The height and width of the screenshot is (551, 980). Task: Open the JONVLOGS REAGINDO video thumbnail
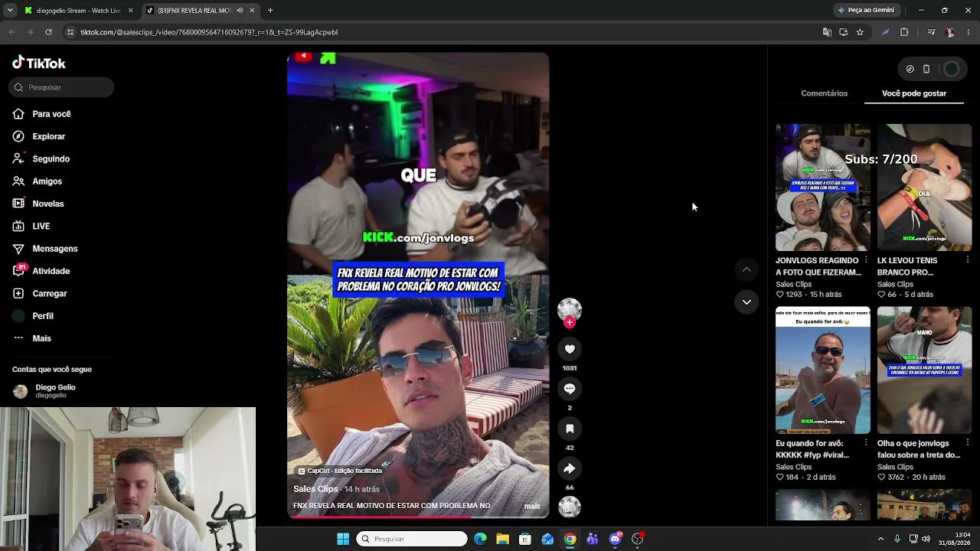tap(823, 187)
